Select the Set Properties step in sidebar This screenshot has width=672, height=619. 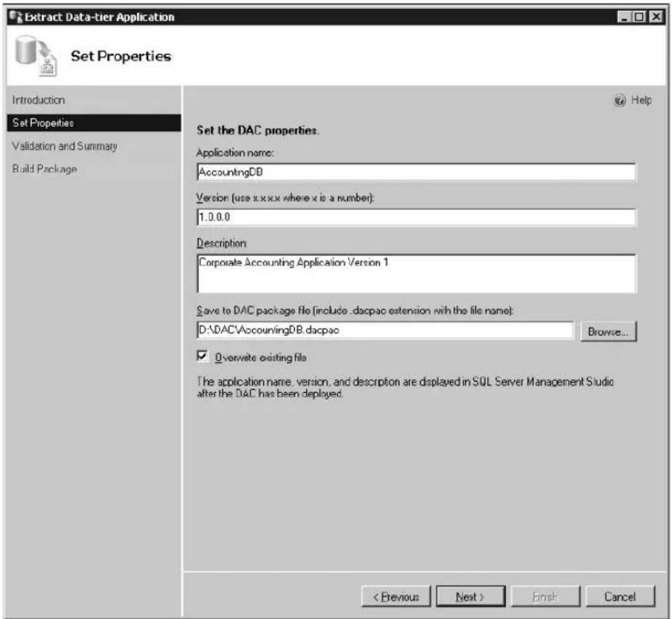(94, 123)
